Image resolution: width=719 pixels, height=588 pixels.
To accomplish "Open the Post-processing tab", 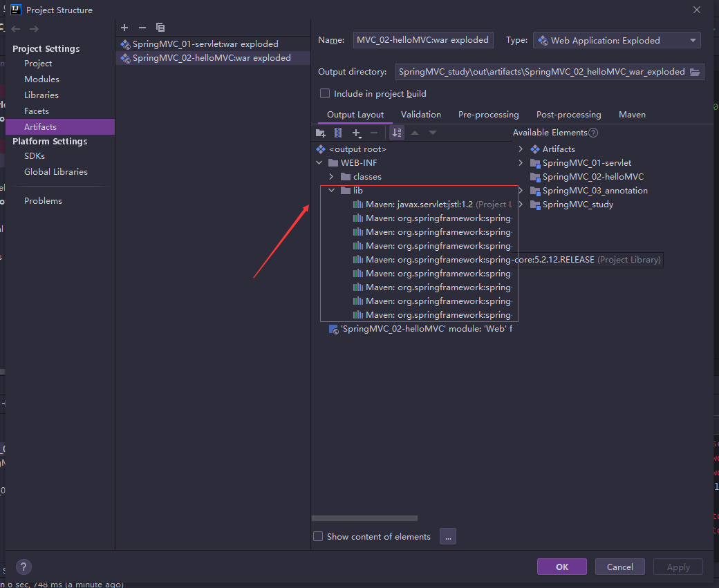I will pos(568,115).
